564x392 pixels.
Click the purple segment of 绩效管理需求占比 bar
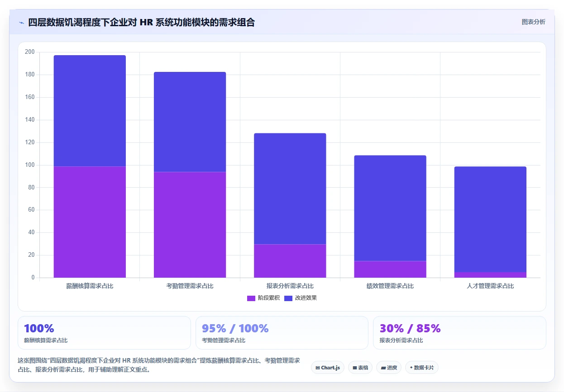pyautogui.click(x=390, y=269)
